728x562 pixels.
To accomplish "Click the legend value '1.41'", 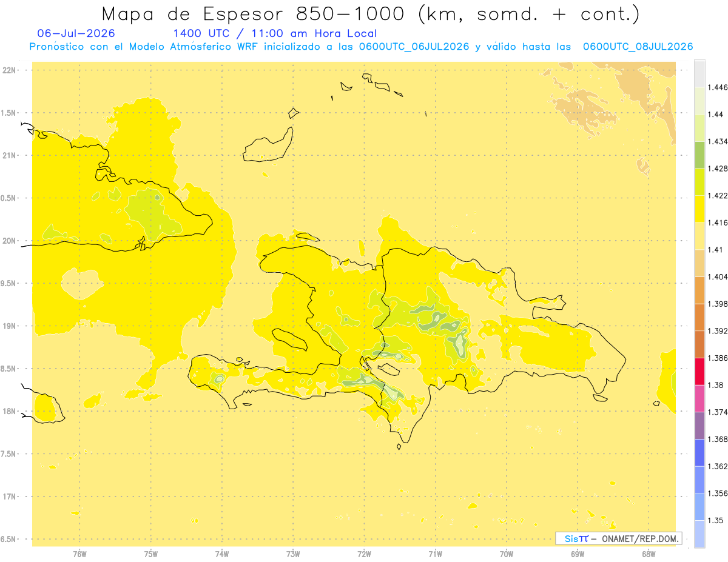I will (x=715, y=250).
